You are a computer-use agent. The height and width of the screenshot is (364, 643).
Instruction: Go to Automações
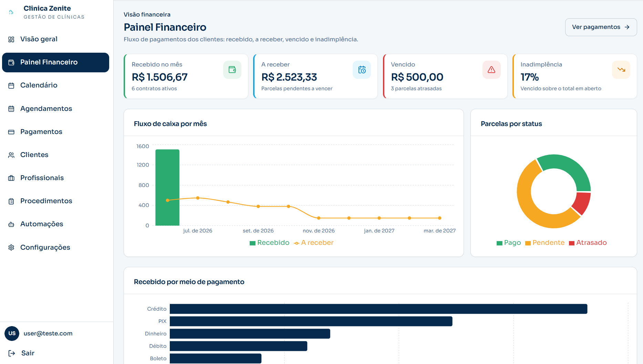55,224
